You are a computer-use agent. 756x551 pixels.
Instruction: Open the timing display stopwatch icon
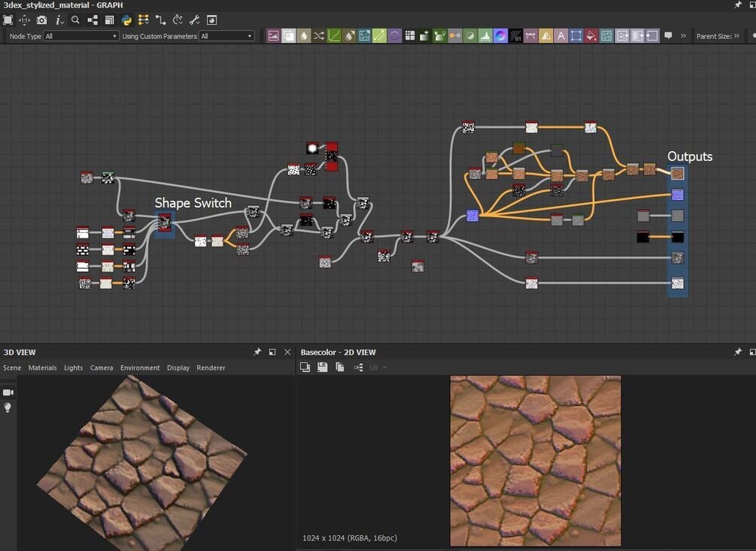click(x=178, y=20)
